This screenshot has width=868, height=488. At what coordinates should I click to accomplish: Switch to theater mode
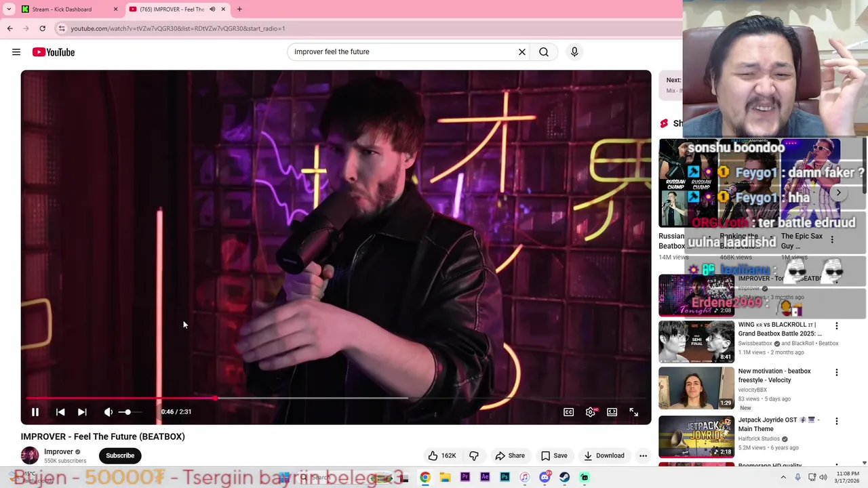tap(612, 411)
